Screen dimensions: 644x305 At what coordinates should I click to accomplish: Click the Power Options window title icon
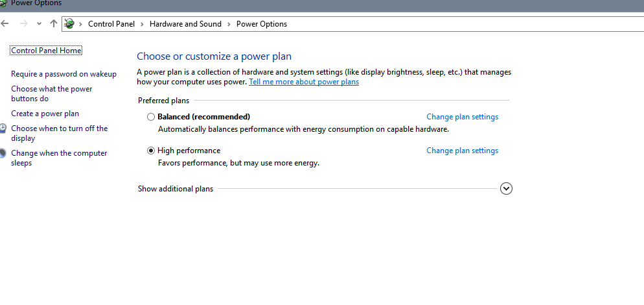tap(3, 3)
